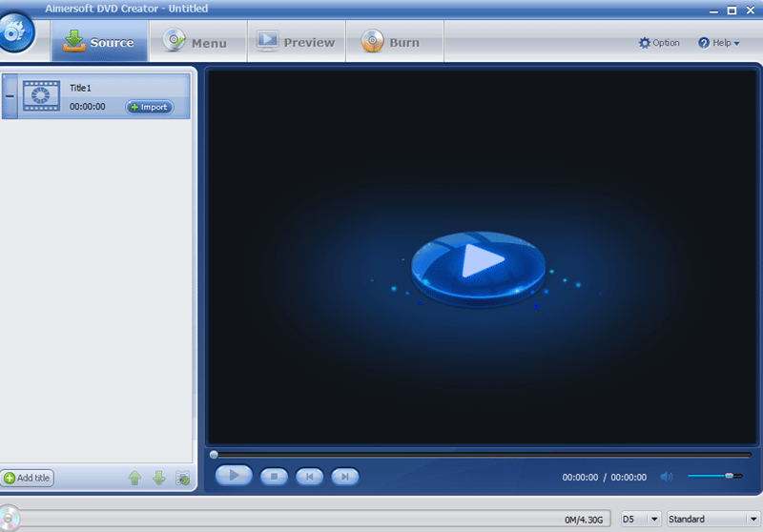Click the large play disc in preview

[x=478, y=269]
